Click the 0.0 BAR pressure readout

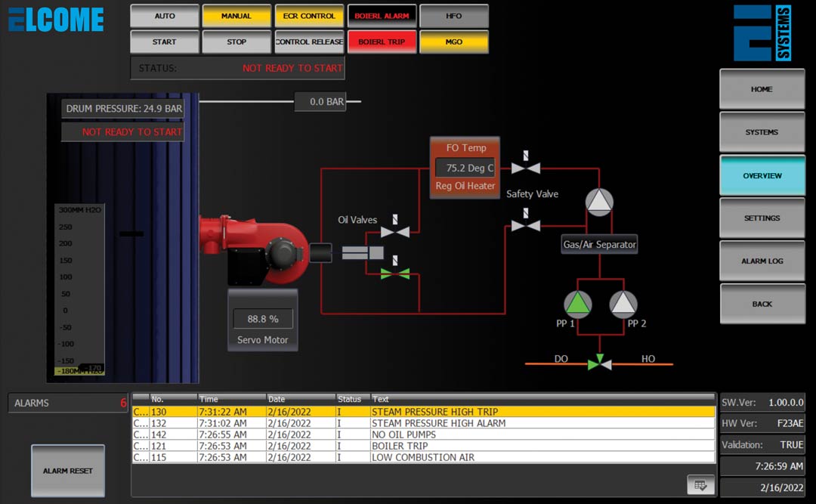320,101
